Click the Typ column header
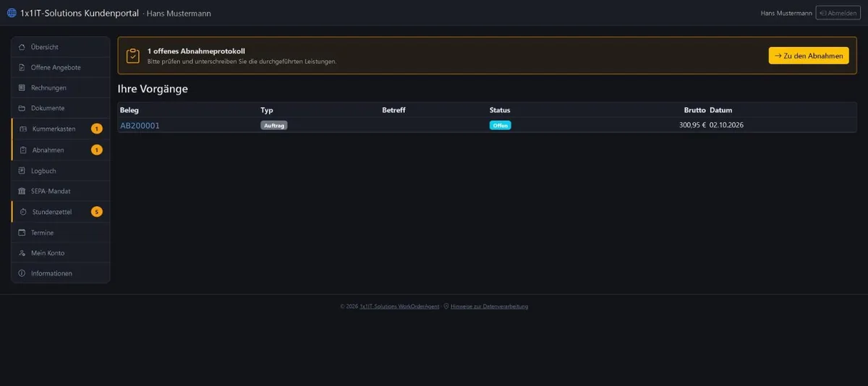 pos(267,111)
